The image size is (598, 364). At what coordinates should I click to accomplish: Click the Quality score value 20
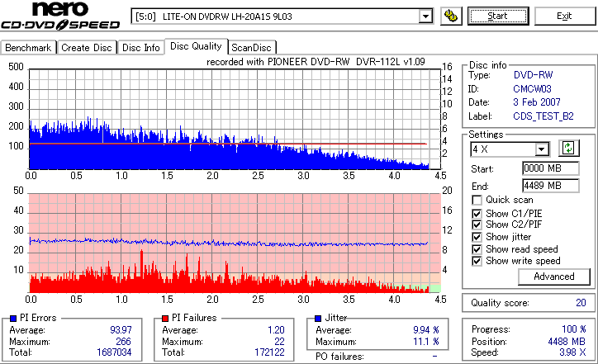point(581,303)
